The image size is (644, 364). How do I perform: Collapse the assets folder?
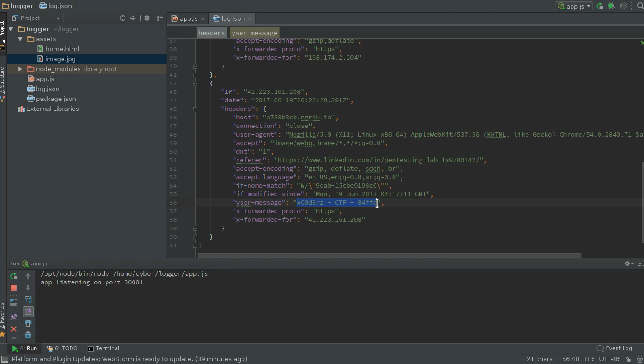[20, 39]
